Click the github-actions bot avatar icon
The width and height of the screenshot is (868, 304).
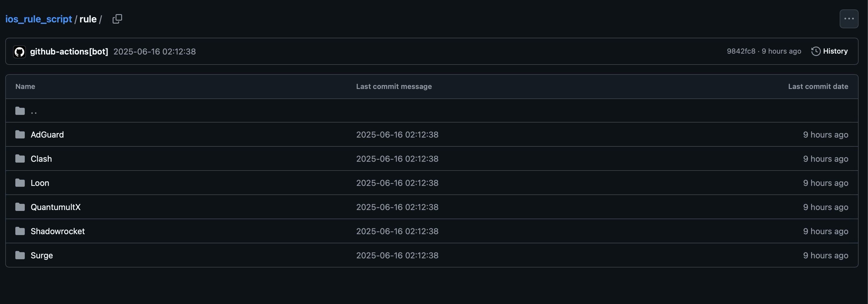click(x=19, y=52)
